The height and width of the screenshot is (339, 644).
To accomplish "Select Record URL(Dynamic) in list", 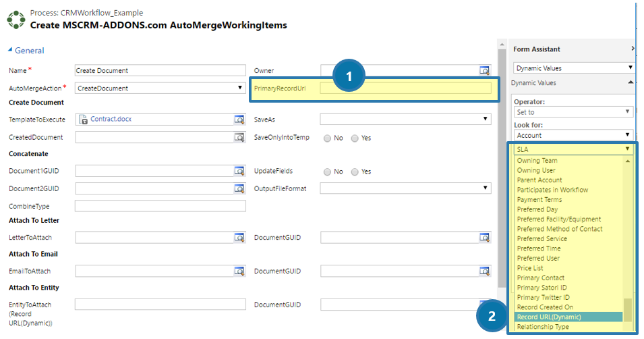I will (568, 317).
